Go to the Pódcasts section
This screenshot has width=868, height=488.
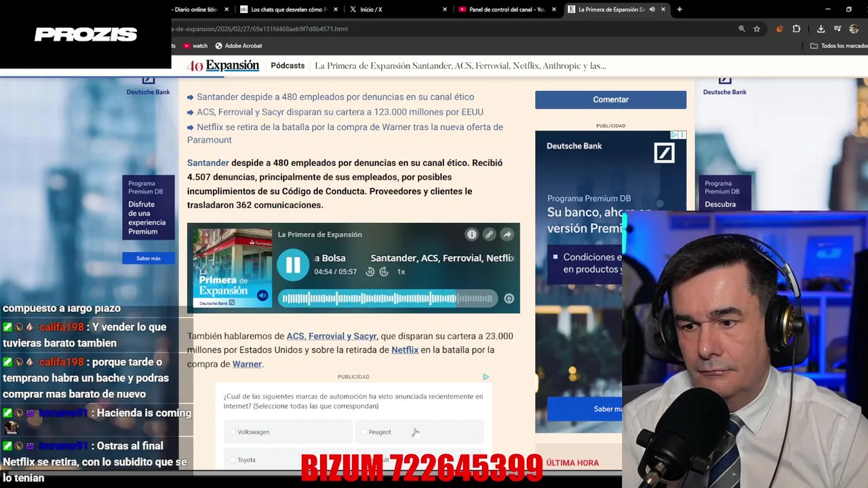[x=288, y=66]
